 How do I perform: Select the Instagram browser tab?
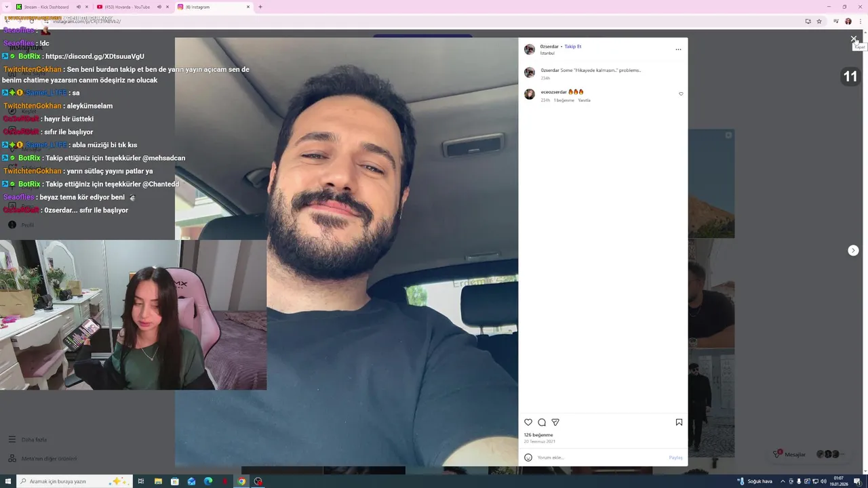point(214,7)
